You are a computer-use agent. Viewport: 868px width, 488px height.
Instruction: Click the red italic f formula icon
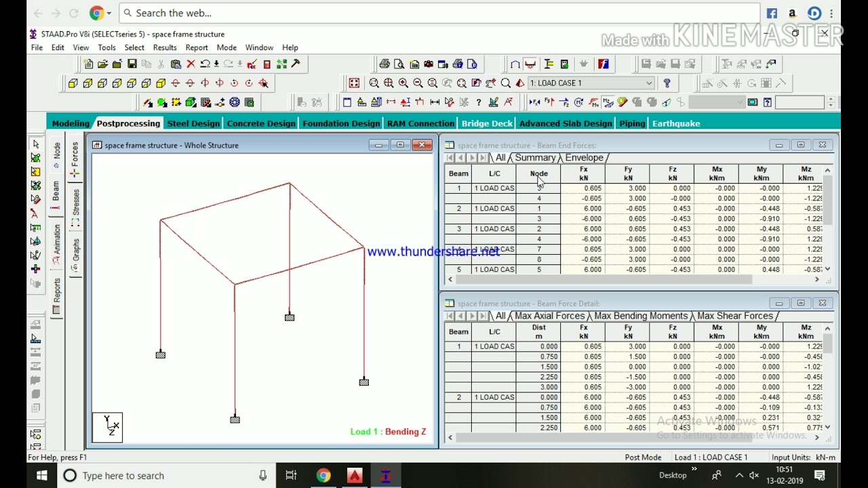(604, 64)
